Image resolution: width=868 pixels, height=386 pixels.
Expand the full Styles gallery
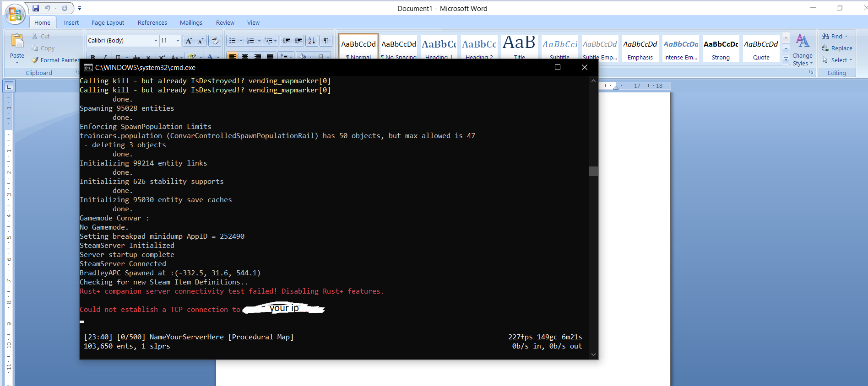(786, 59)
